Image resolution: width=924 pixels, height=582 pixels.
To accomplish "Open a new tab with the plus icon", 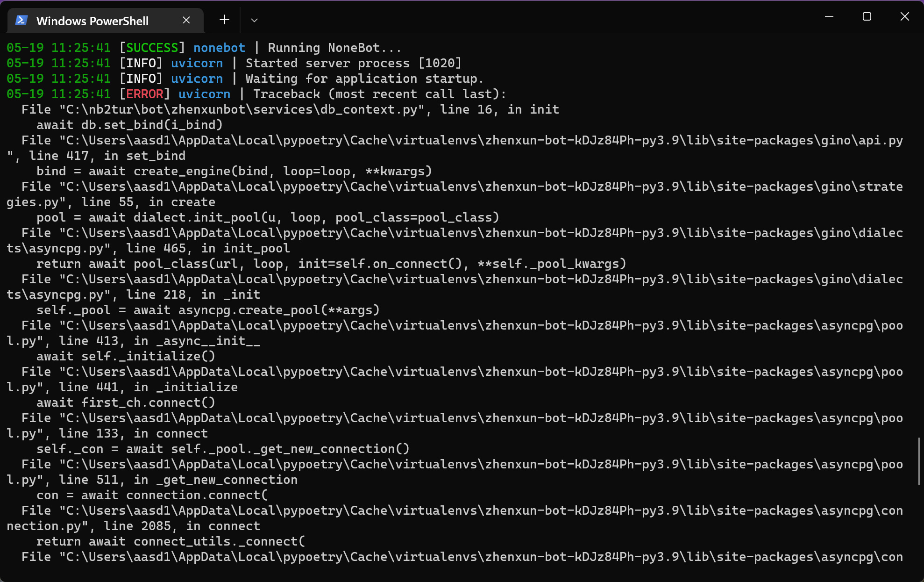I will [x=224, y=20].
